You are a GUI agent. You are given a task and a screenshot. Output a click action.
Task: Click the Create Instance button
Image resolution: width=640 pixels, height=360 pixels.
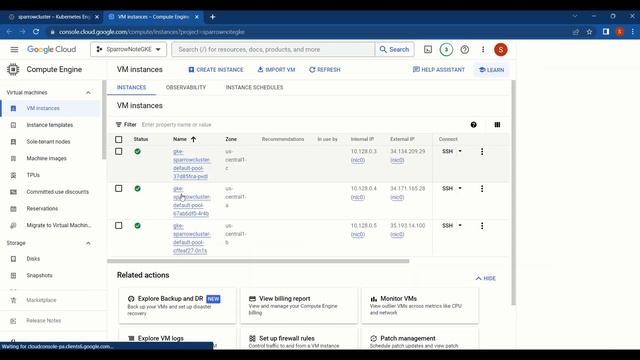pyautogui.click(x=216, y=70)
